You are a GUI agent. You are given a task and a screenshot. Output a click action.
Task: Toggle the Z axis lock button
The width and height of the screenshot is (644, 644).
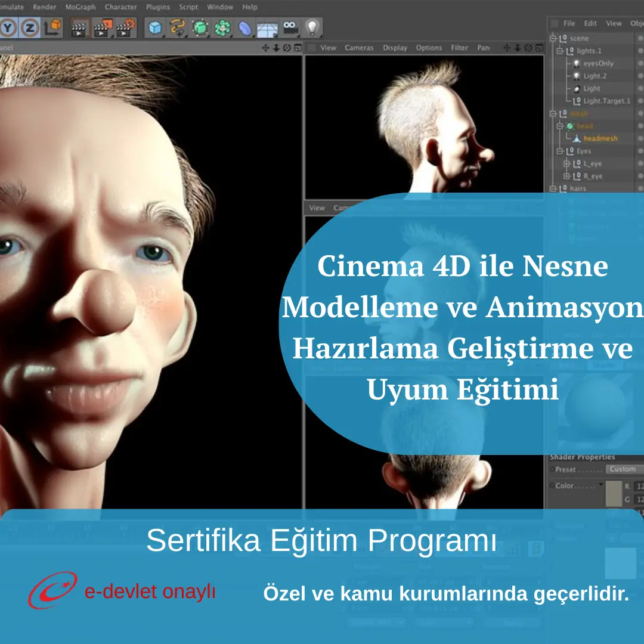click(30, 28)
